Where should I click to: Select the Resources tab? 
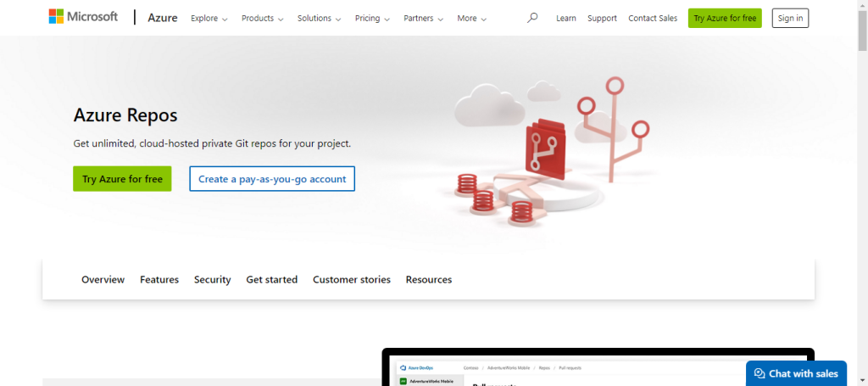tap(428, 280)
